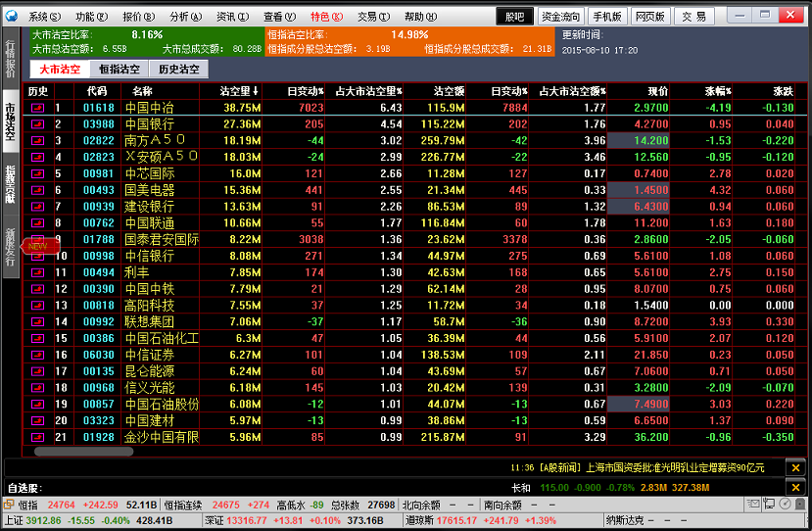This screenshot has width=812, height=531.
Task: Switch to the 恒指沽空 tab
Action: tap(119, 70)
